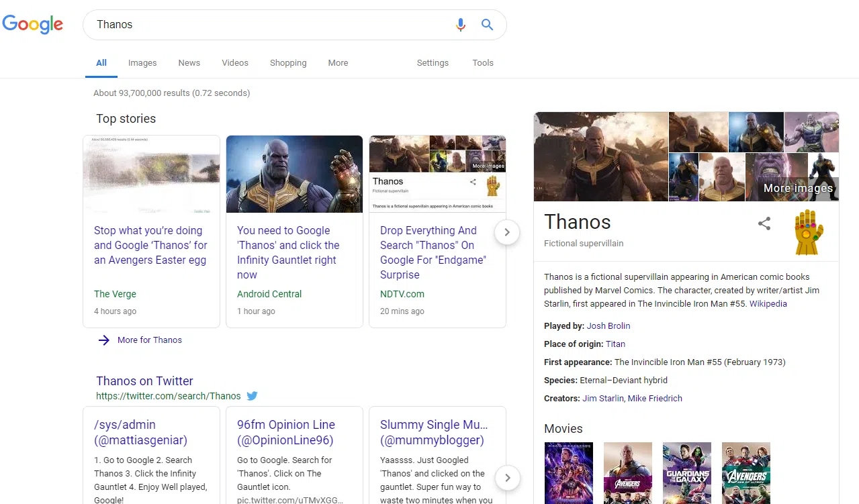Open the Tools options
The width and height of the screenshot is (859, 504).
click(482, 63)
